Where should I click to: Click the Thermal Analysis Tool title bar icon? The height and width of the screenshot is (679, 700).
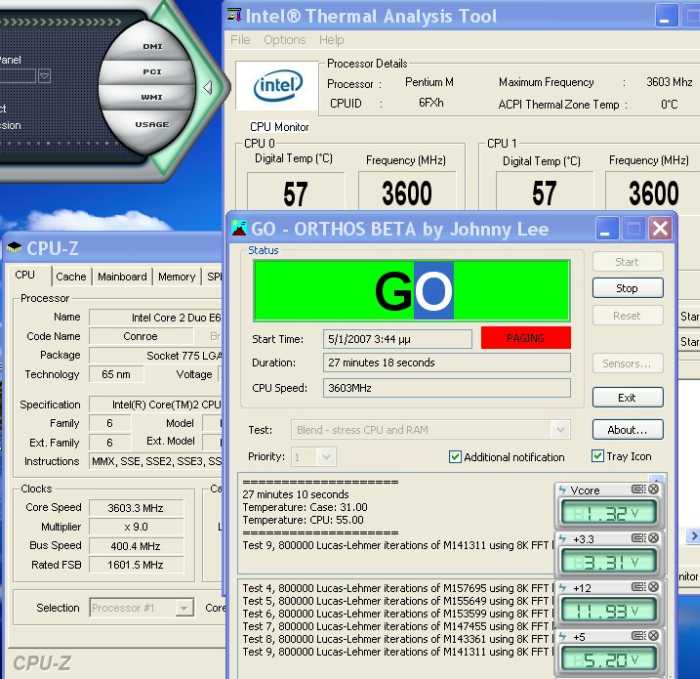click(x=234, y=15)
